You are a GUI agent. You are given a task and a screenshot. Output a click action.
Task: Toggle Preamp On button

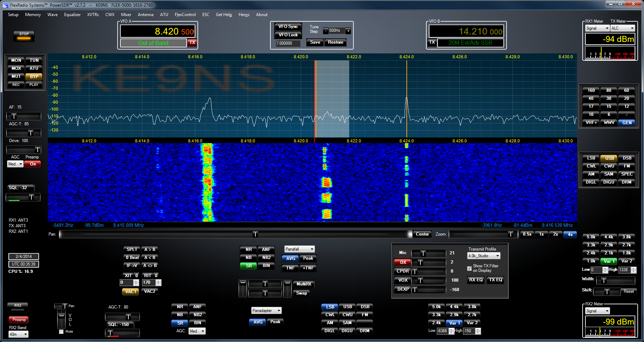(x=33, y=164)
